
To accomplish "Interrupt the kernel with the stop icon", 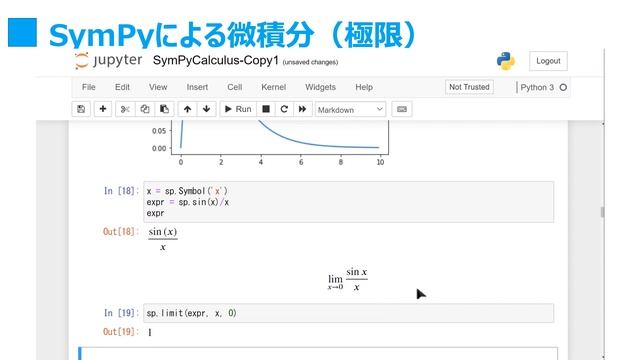I will tap(266, 109).
